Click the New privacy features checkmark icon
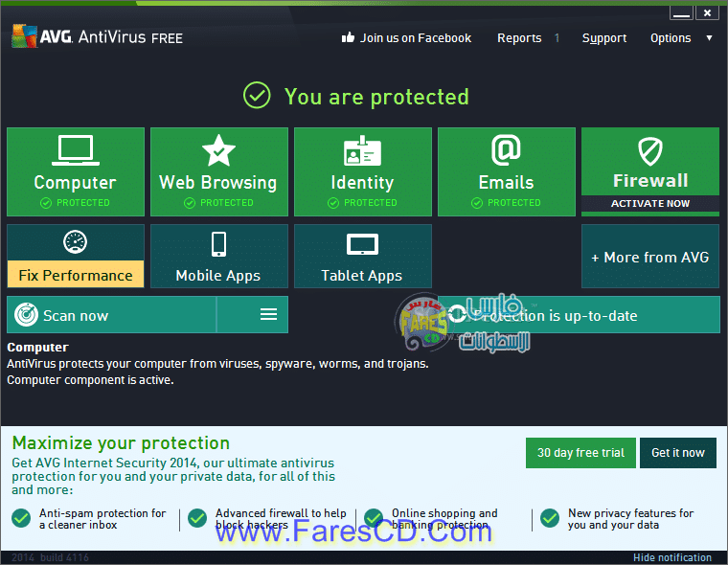The width and height of the screenshot is (728, 565). click(550, 518)
